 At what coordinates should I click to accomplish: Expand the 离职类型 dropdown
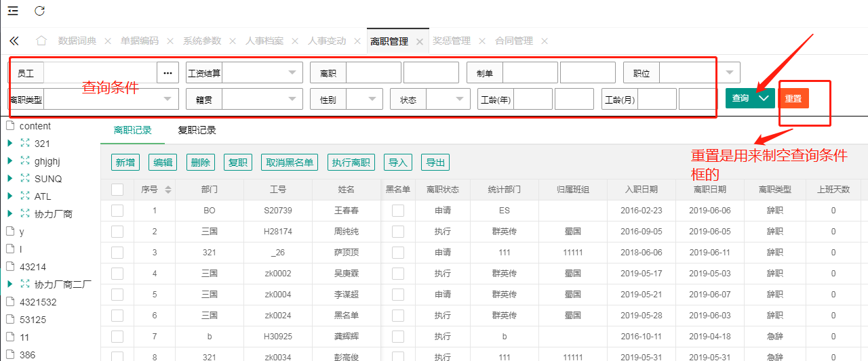tap(167, 99)
